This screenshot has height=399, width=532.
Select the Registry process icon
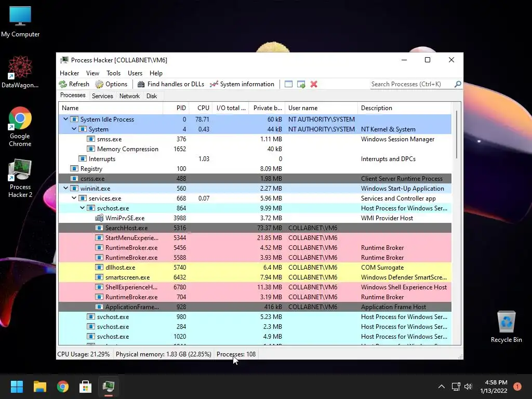click(74, 168)
